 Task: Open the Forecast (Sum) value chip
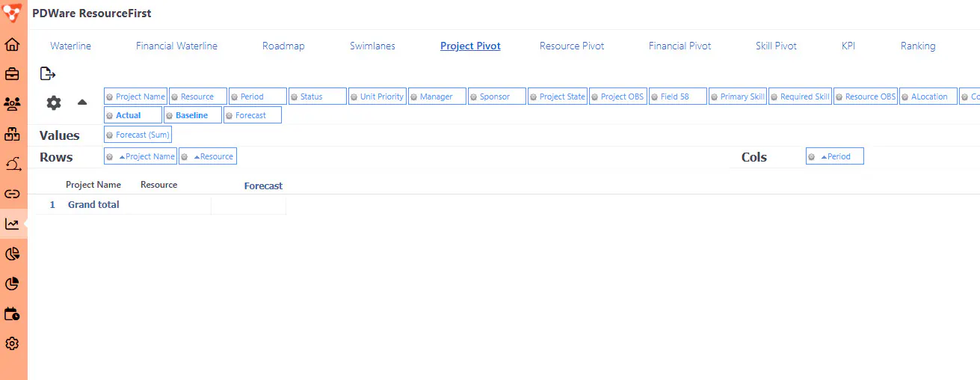coord(138,135)
